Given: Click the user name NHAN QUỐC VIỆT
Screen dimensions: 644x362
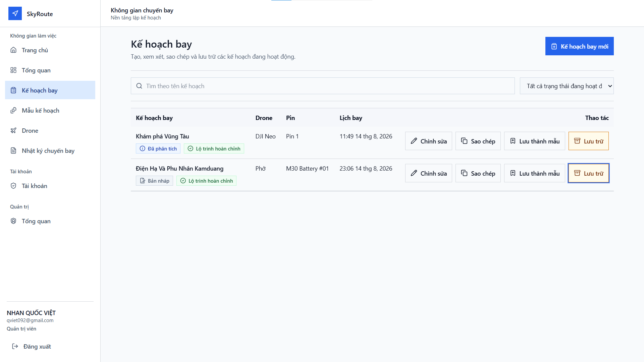Looking at the screenshot, I should (31, 313).
